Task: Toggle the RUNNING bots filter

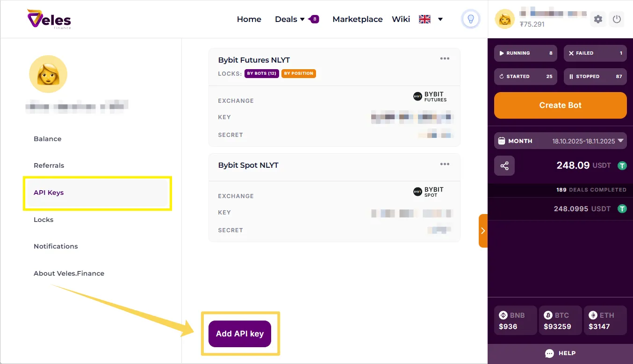Action: click(525, 53)
